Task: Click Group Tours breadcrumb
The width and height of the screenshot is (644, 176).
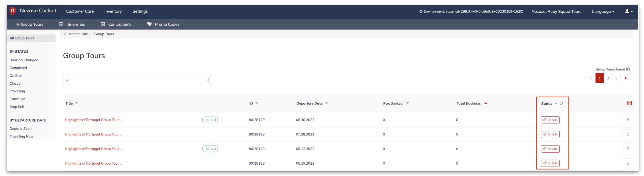Action: coord(104,34)
